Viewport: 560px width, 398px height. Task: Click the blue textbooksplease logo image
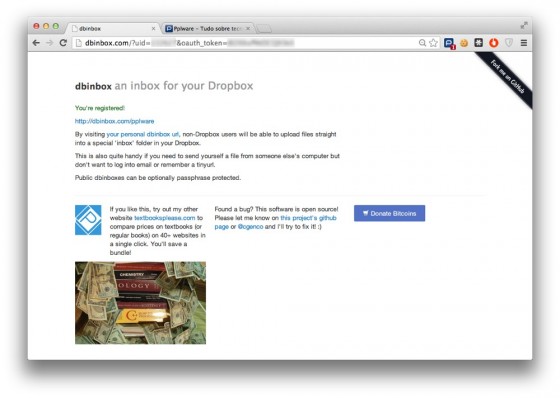[x=88, y=220]
